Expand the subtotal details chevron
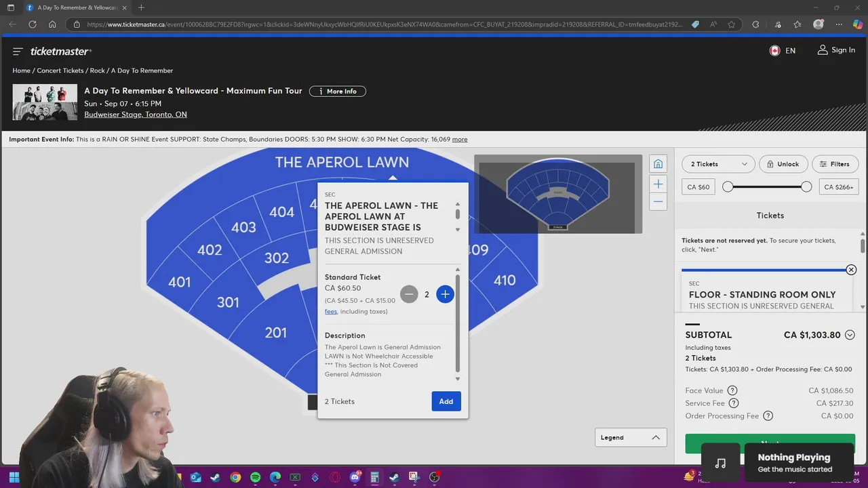This screenshot has width=868, height=488. pos(850,335)
